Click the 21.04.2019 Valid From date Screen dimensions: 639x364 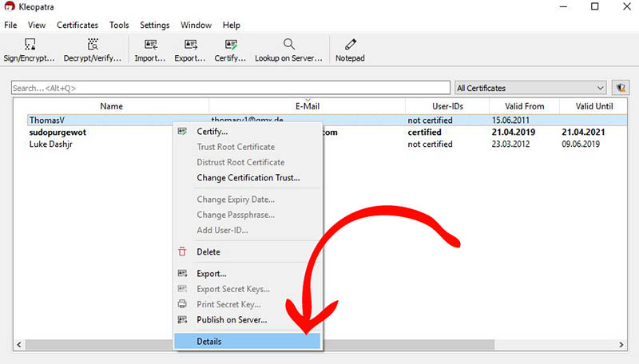(513, 132)
